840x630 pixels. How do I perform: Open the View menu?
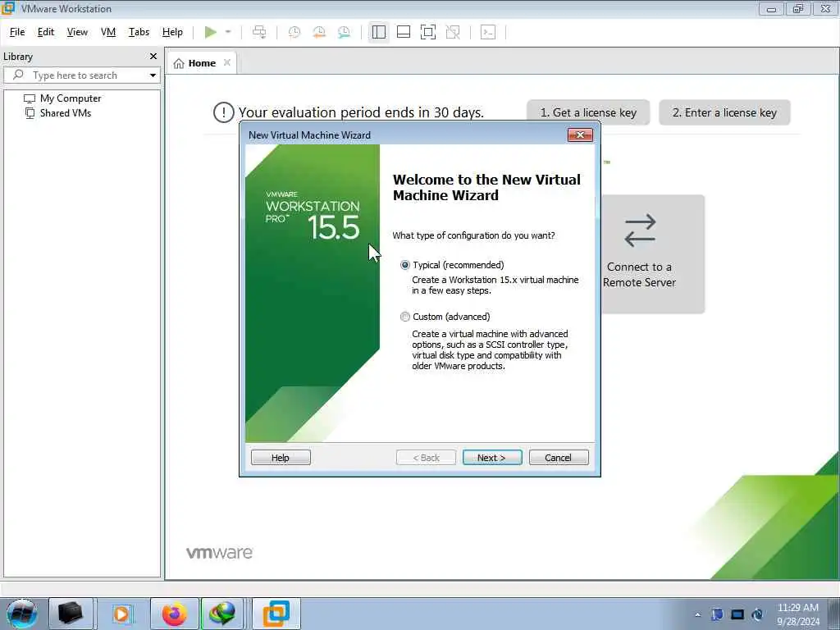77,32
